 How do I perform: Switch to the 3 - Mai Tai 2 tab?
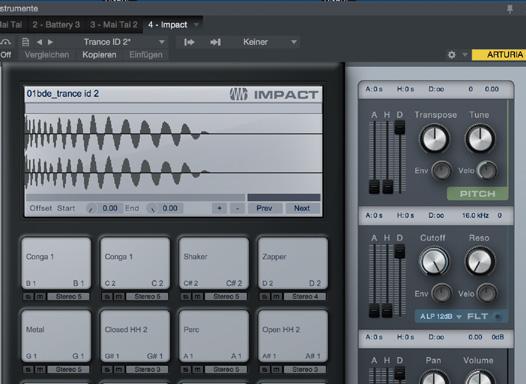pyautogui.click(x=114, y=25)
